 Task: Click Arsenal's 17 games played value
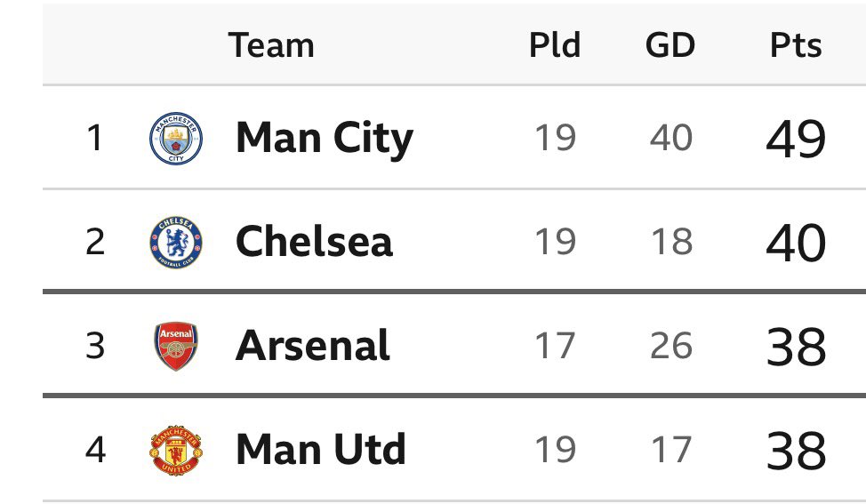tap(556, 346)
